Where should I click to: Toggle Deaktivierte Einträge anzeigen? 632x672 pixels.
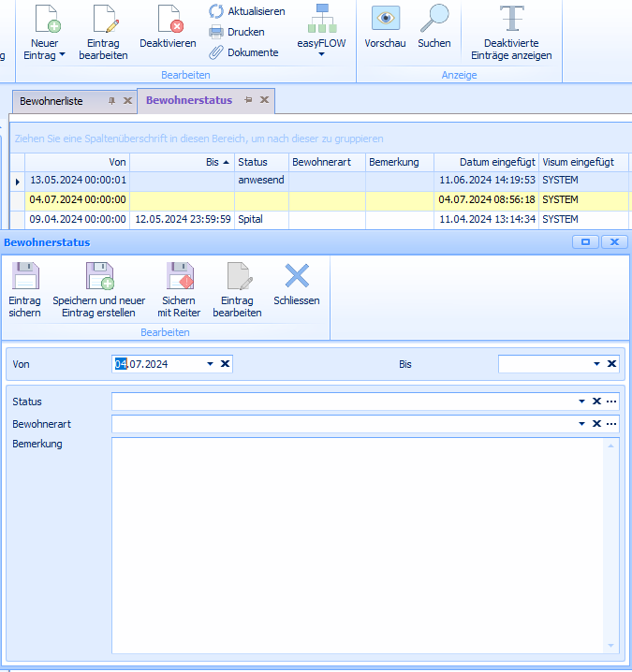coord(511,19)
